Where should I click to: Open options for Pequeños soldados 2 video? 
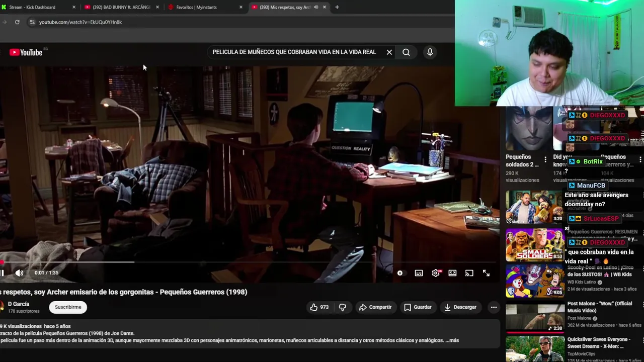point(545,160)
